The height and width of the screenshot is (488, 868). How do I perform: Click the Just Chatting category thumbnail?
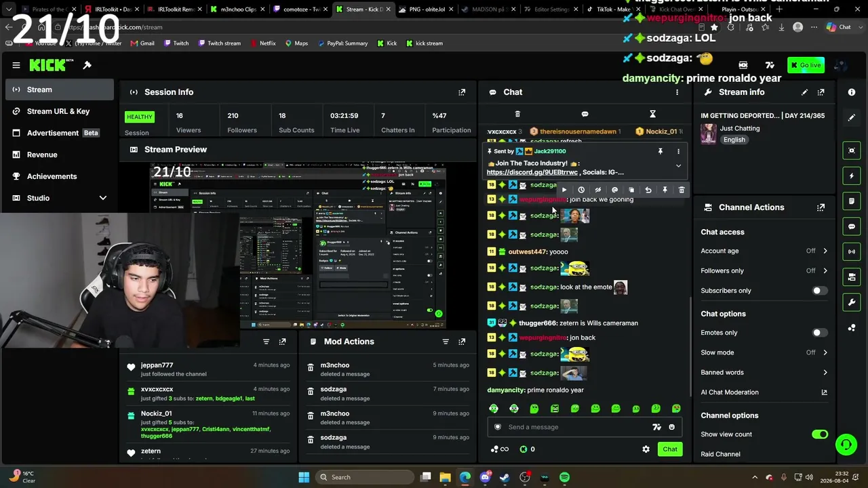(x=709, y=134)
